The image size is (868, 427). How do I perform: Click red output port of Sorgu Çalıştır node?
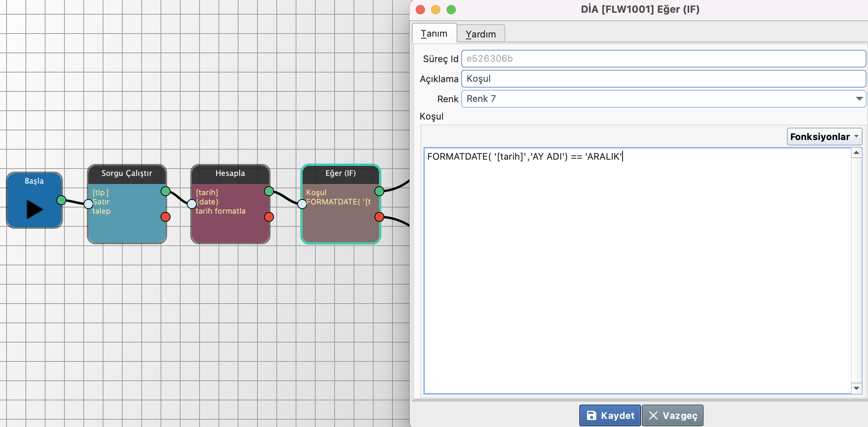click(166, 217)
